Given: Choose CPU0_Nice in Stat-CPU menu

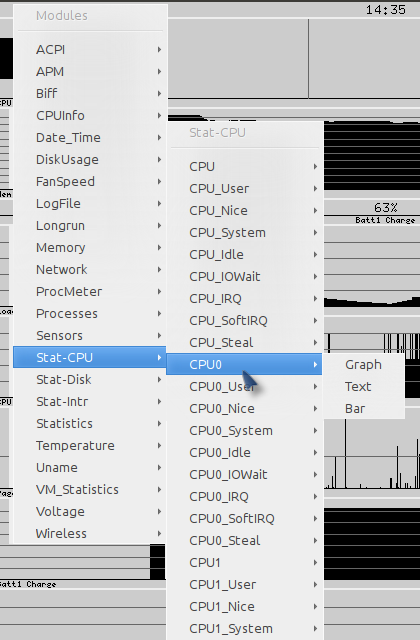Looking at the screenshot, I should (x=244, y=409).
